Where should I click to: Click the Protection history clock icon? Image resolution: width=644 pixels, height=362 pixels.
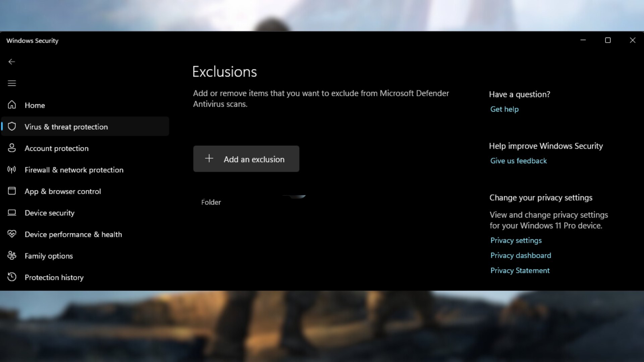pos(12,277)
